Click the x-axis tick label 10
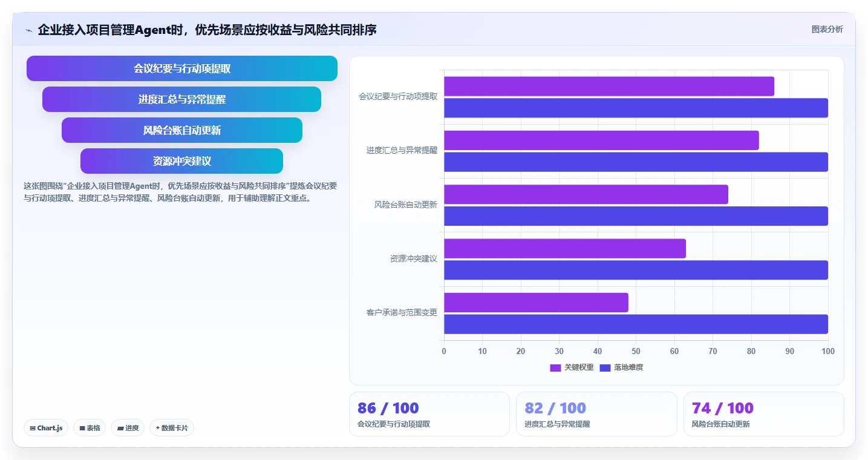The height and width of the screenshot is (460, 868). coord(482,352)
